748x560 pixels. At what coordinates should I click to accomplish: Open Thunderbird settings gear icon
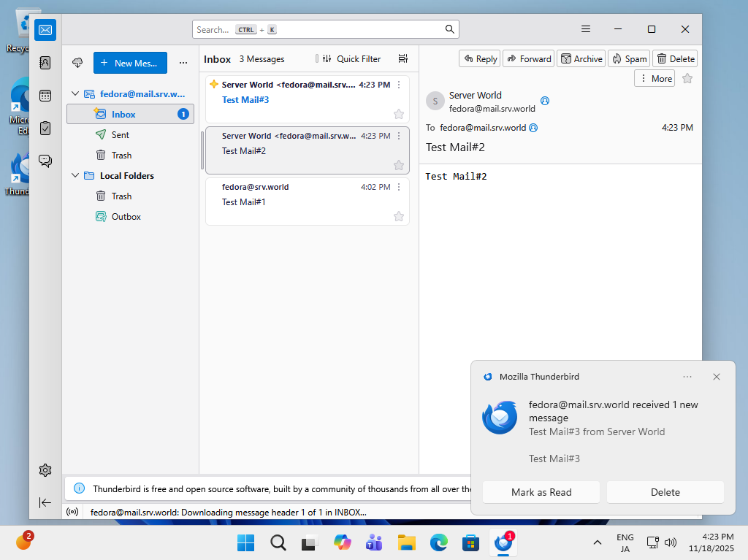click(x=45, y=469)
